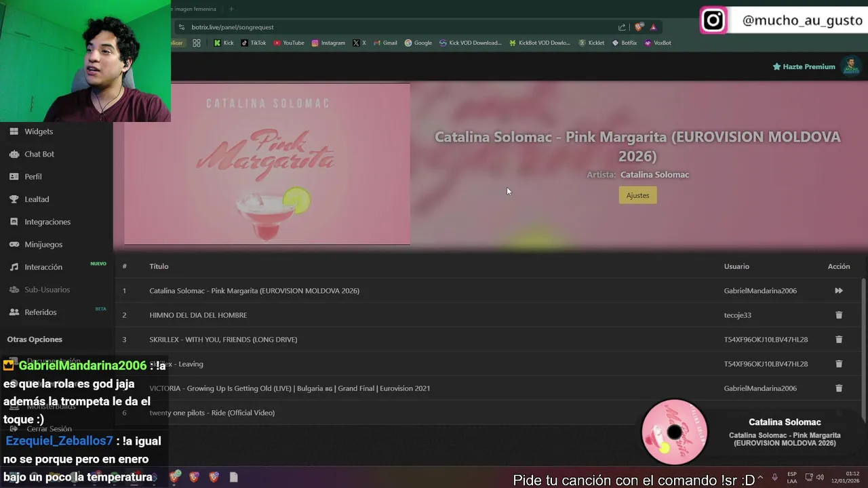The image size is (868, 488).
Task: Show hidden tray icons chevron
Action: 762,477
